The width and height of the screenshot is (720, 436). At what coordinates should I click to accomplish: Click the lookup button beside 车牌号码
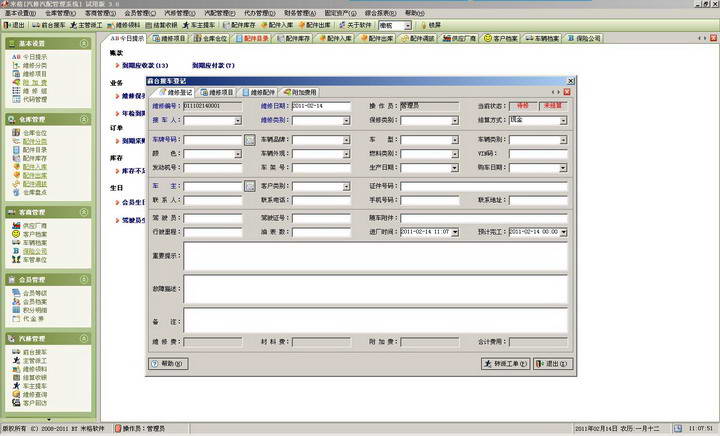(250, 140)
